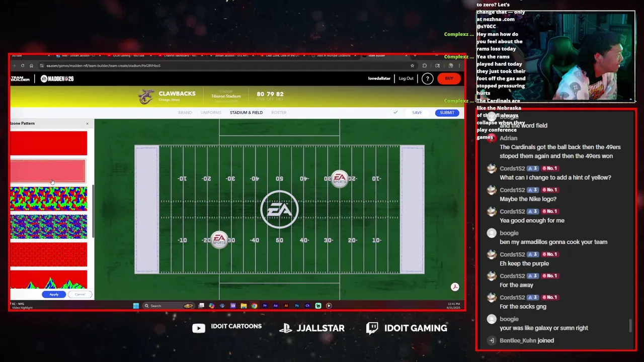Image resolution: width=644 pixels, height=362 pixels.
Task: Open the help question mark icon
Action: tap(427, 78)
